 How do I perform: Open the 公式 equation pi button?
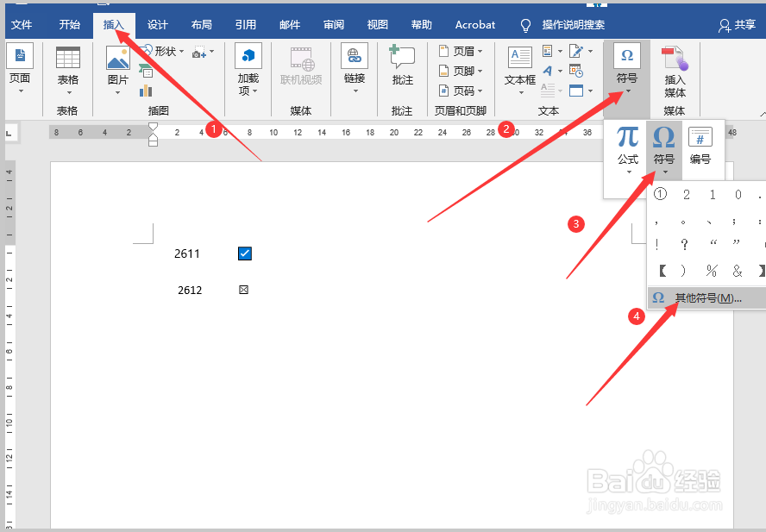628,149
